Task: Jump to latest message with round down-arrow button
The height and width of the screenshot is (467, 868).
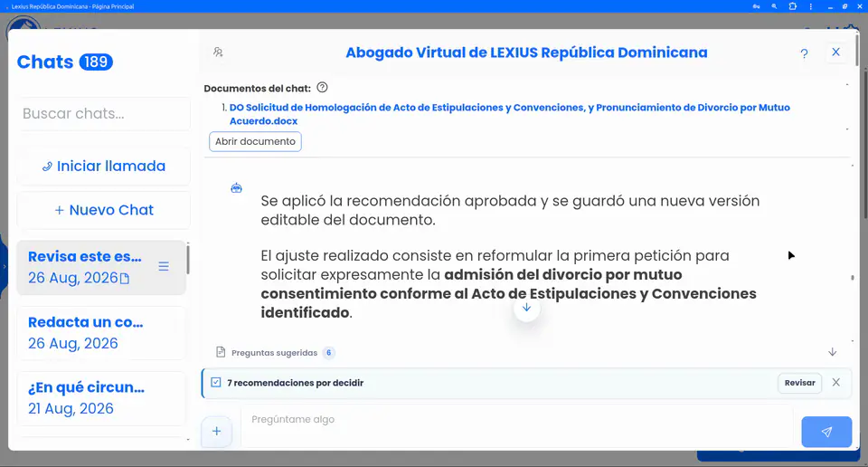Action: click(526, 308)
